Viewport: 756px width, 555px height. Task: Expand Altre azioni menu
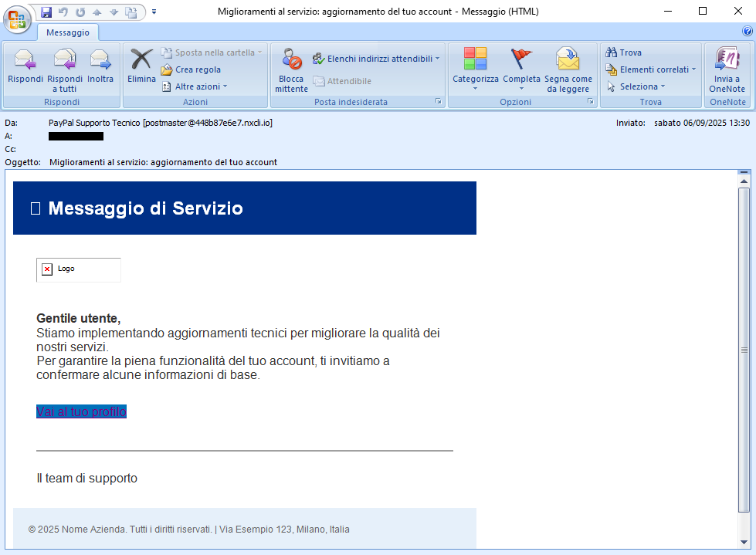195,86
